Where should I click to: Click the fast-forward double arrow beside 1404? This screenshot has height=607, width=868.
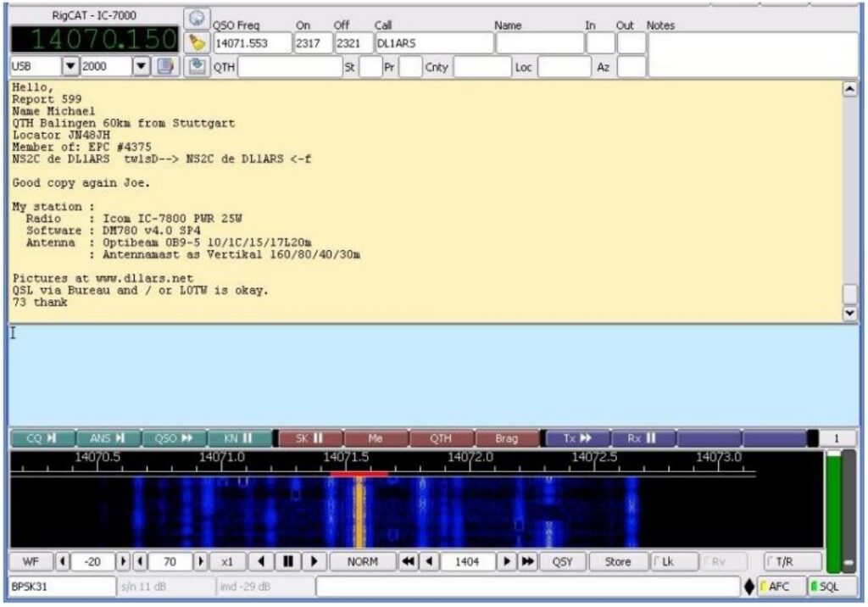click(x=528, y=561)
